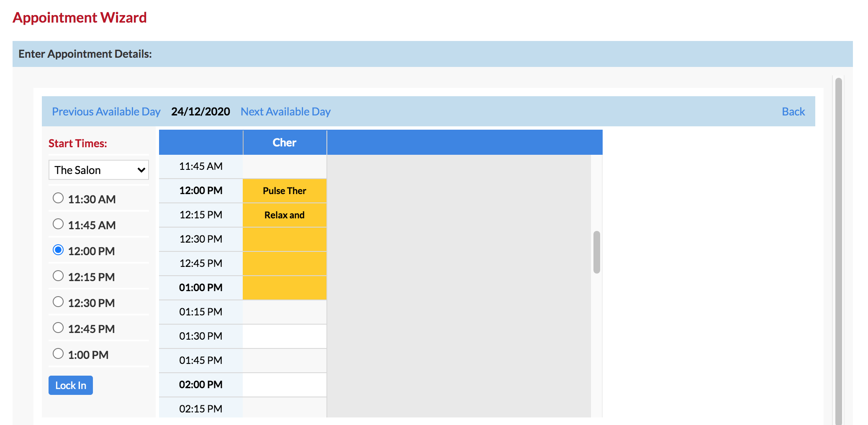Click Cher's empty 11:45 AM slot

285,166
